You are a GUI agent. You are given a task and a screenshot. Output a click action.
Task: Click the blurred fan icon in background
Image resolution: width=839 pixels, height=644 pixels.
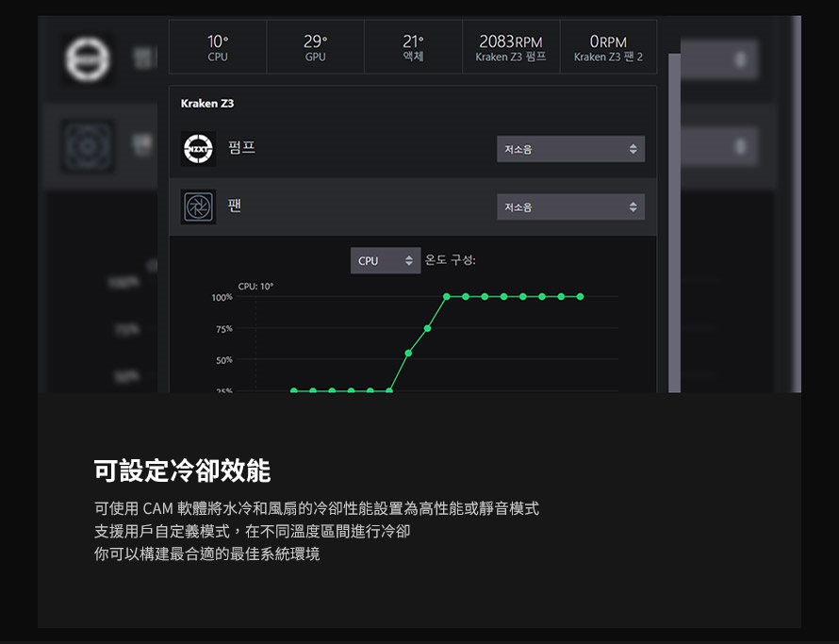[x=87, y=146]
